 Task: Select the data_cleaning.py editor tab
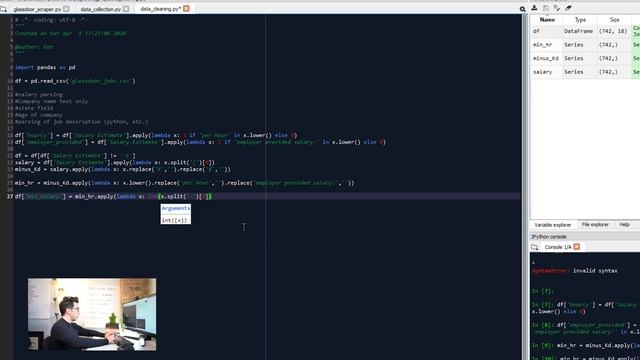click(x=160, y=9)
